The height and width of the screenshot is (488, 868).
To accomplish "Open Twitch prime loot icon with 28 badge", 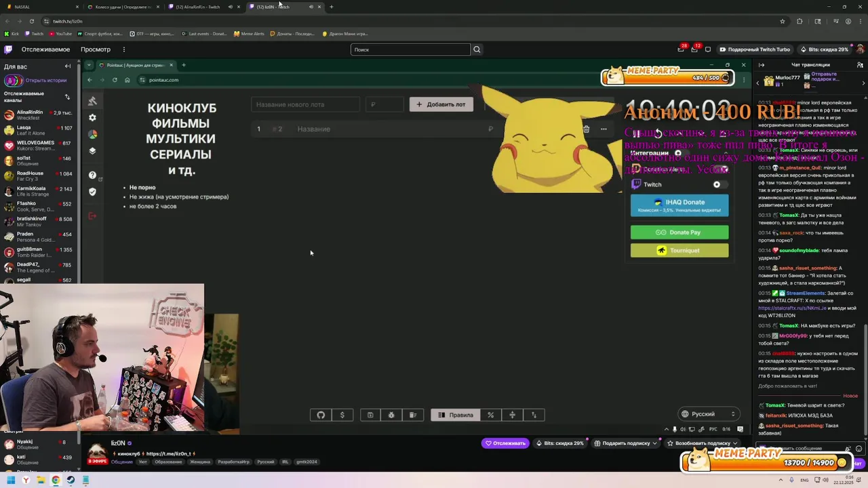I will [681, 49].
